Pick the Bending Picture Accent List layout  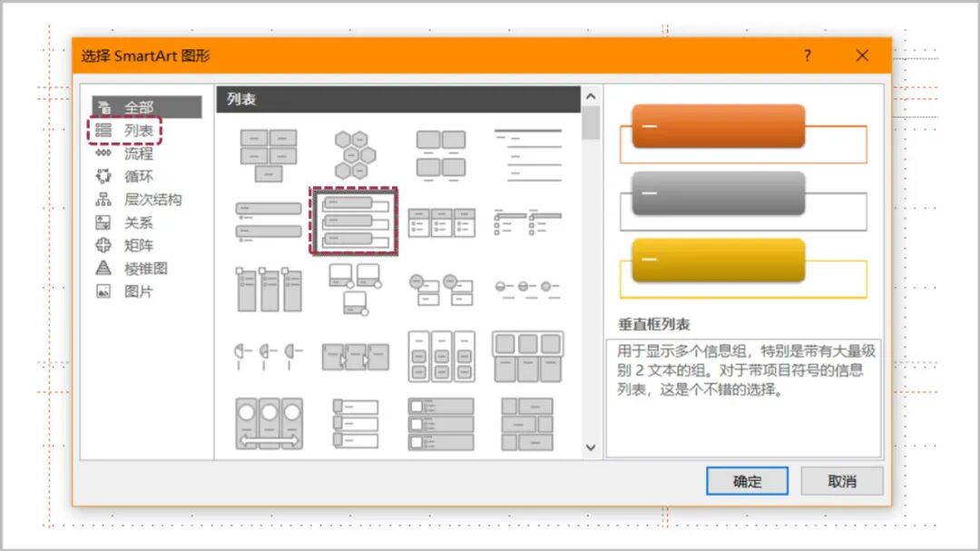(355, 289)
